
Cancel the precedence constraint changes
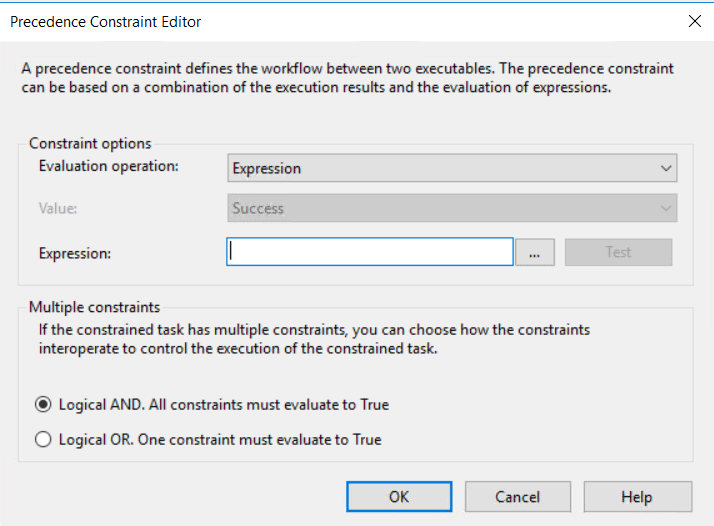518,496
